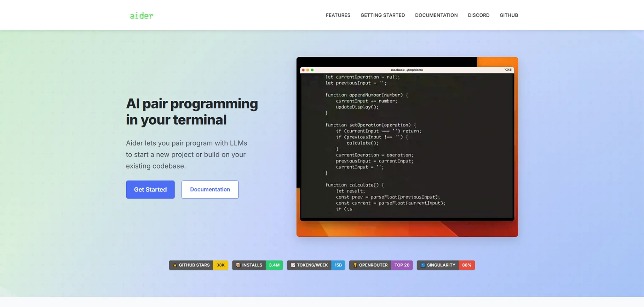644x307 pixels.
Task: Click the Singularity 88% badge
Action: point(446,265)
